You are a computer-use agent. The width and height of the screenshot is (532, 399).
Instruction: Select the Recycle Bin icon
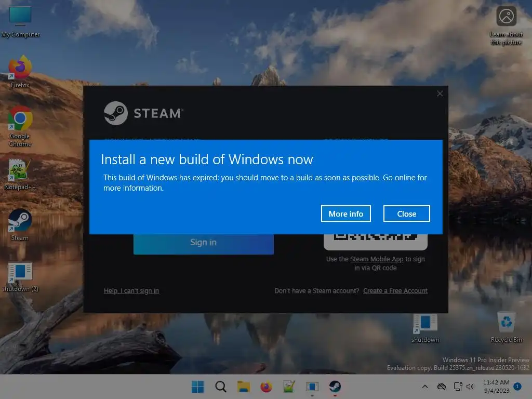click(x=506, y=328)
